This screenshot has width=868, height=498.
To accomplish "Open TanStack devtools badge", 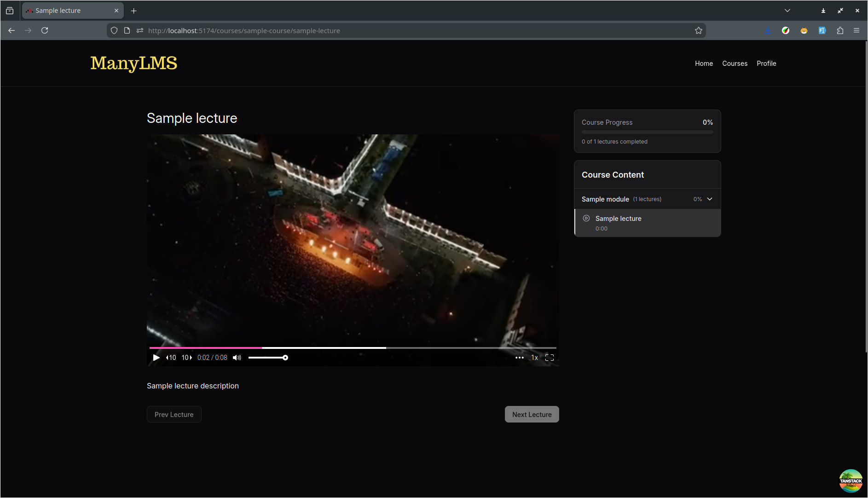I will coord(851,481).
